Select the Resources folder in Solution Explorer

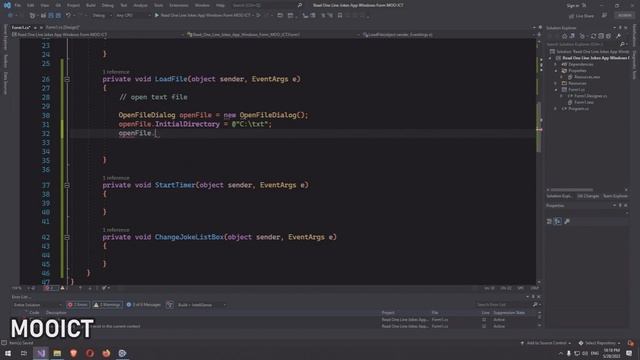[577, 83]
